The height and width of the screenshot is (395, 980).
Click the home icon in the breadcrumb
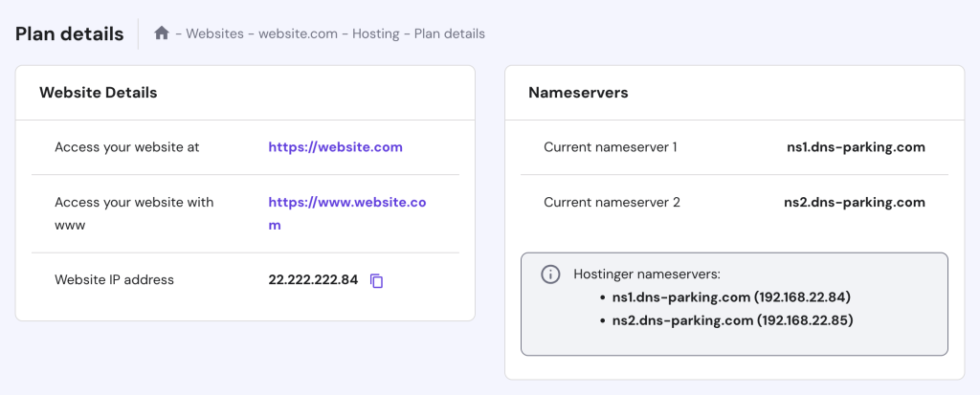tap(162, 33)
